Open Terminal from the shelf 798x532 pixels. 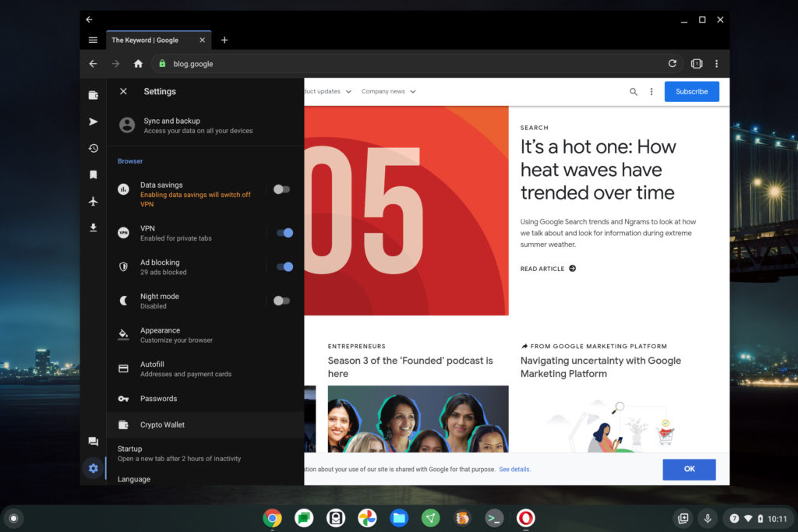[493, 518]
